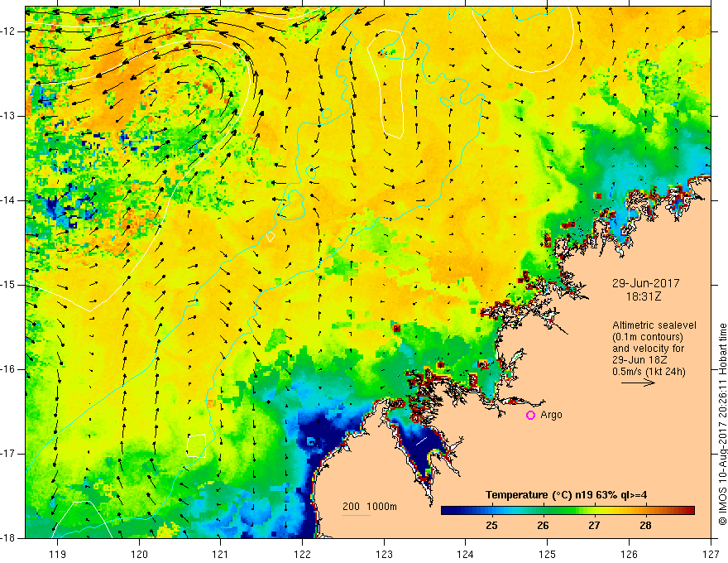Click the latitude axis label "-12"

click(8, 31)
